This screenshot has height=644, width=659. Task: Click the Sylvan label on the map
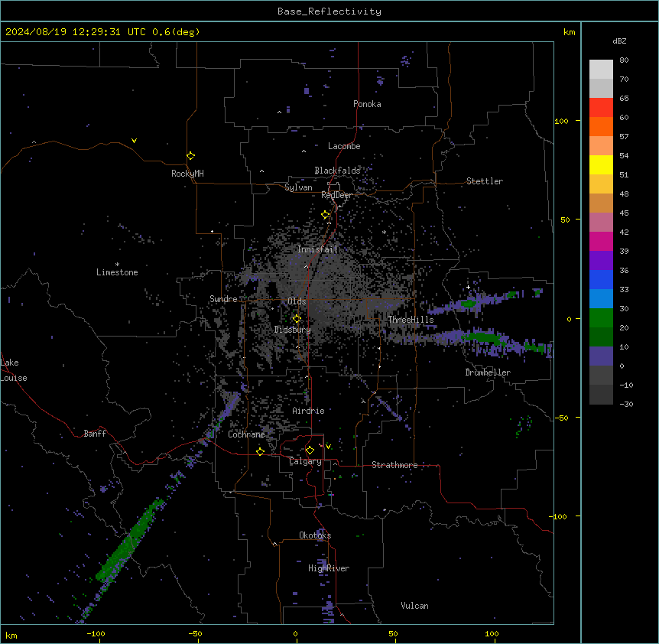pyautogui.click(x=298, y=187)
